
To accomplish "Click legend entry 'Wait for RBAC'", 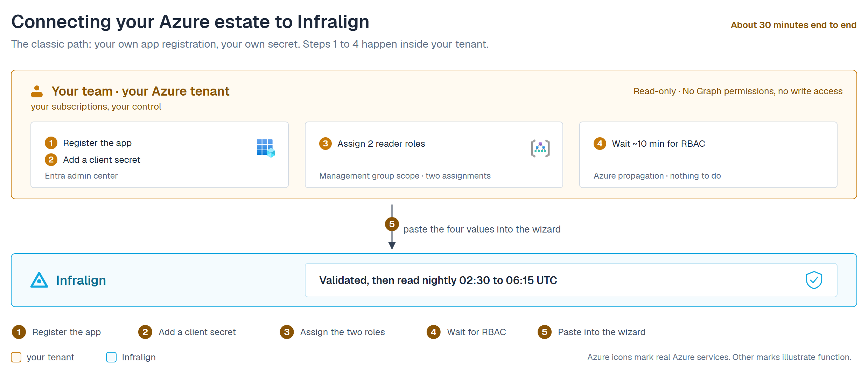I will tap(467, 332).
